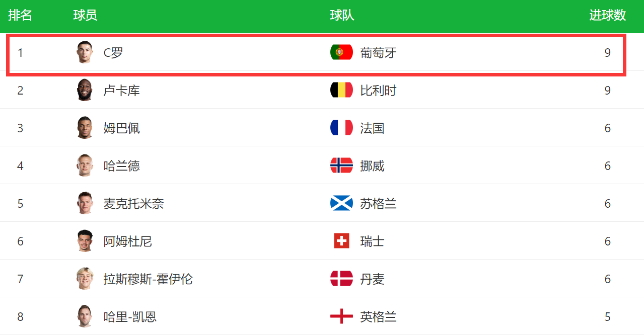
Task: Open 葡萄牙 team name link
Action: [379, 52]
